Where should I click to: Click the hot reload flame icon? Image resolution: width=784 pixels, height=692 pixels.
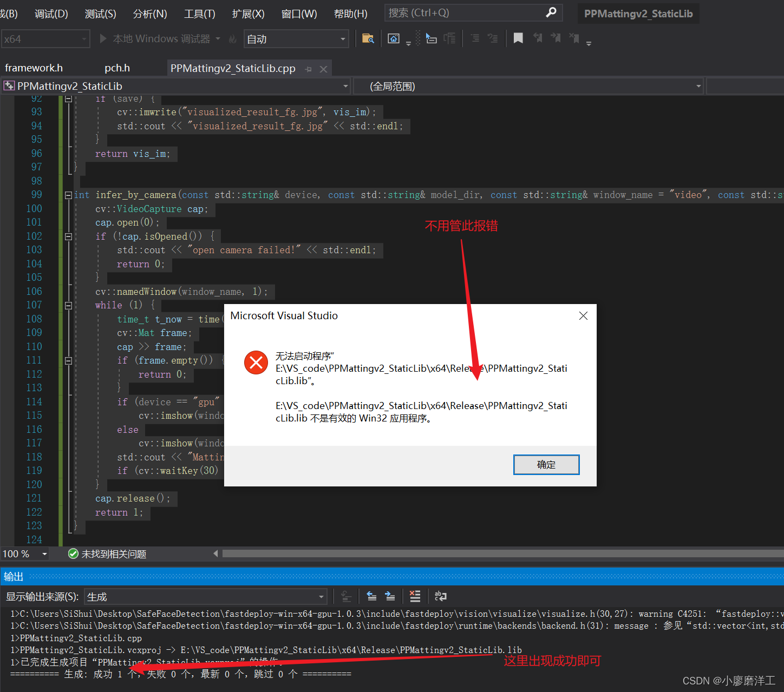233,39
